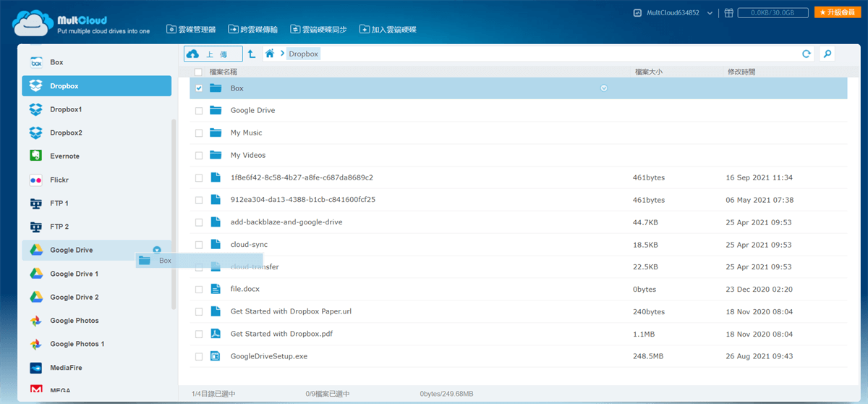The image size is (868, 404).
Task: Click the PDF icon of Get Started with Dropbox.pdf
Action: tap(215, 334)
